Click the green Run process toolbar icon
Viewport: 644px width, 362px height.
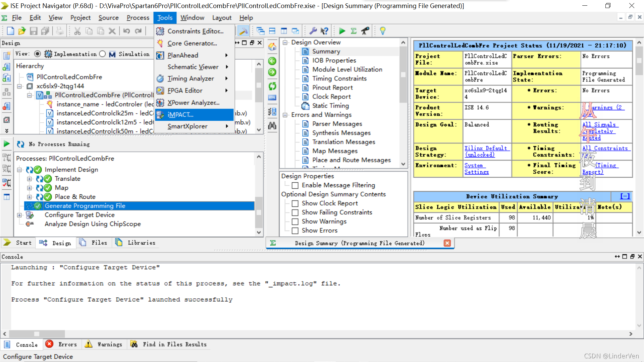(x=342, y=31)
